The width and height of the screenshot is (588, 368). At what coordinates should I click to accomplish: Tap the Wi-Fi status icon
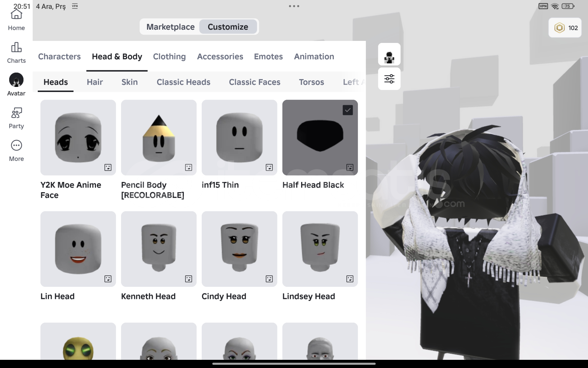click(555, 6)
